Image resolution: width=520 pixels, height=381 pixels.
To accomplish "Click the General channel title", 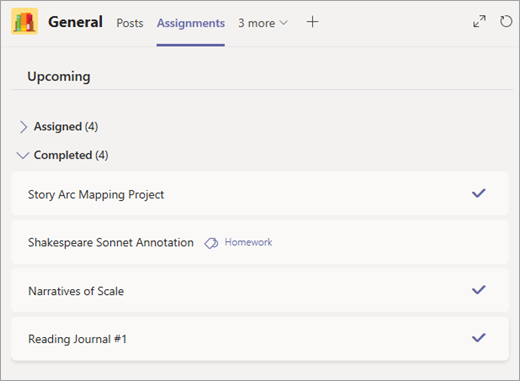I will (x=75, y=22).
